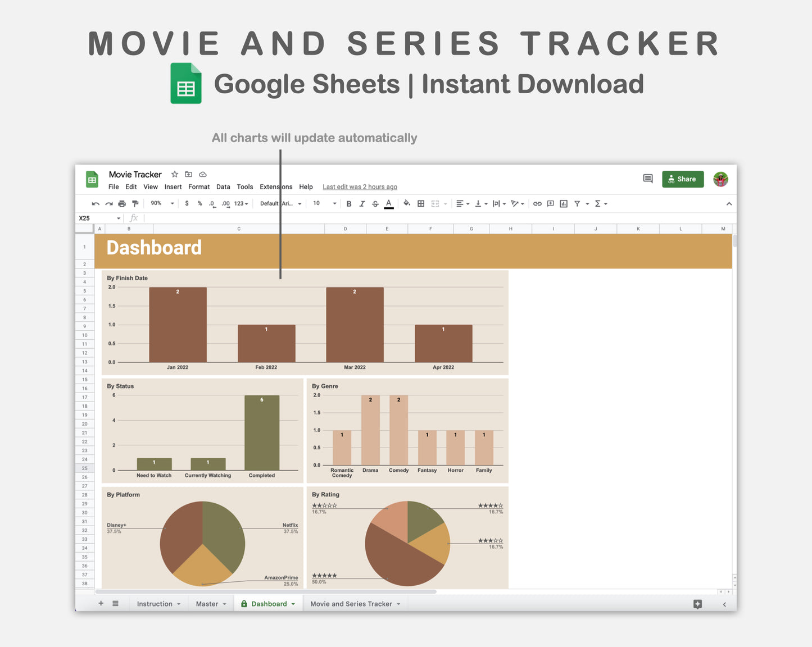Image resolution: width=812 pixels, height=647 pixels.
Task: Open the fill color picker
Action: point(407,204)
